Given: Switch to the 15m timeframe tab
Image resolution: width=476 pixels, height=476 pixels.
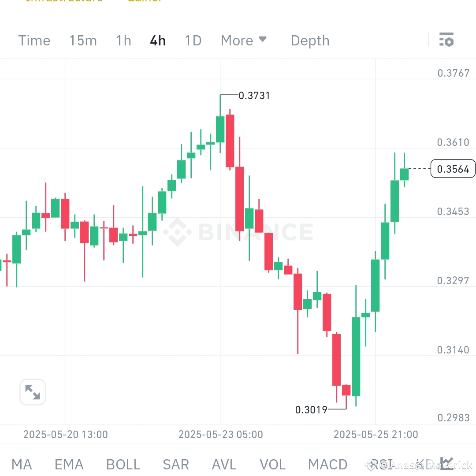Looking at the screenshot, I should (x=83, y=40).
